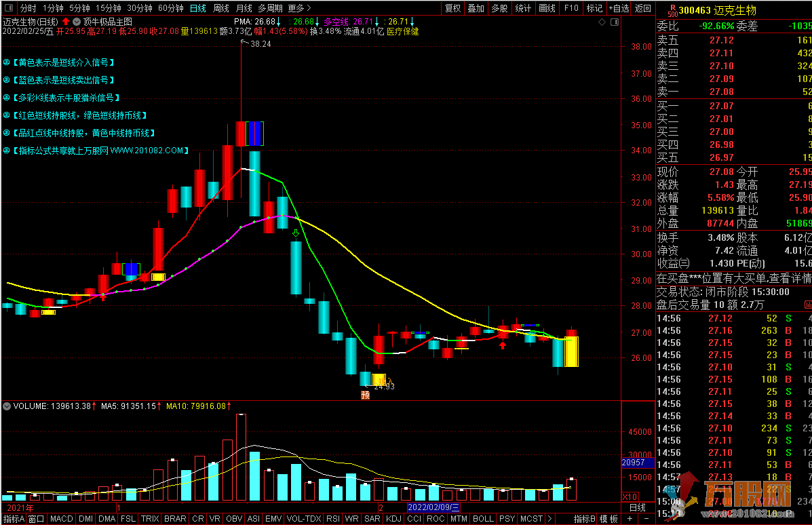Viewport: 812px width, 525px height.
Task: Switch to 周线 weekly chart
Action: [x=221, y=8]
